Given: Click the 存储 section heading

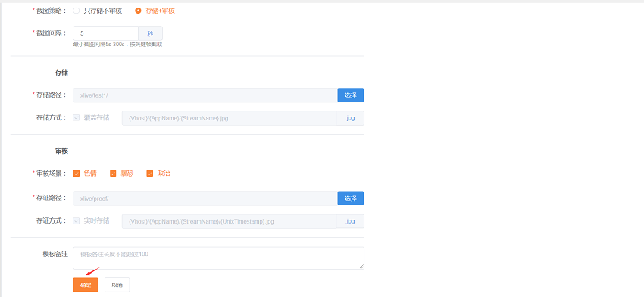Looking at the screenshot, I should pyautogui.click(x=61, y=73).
